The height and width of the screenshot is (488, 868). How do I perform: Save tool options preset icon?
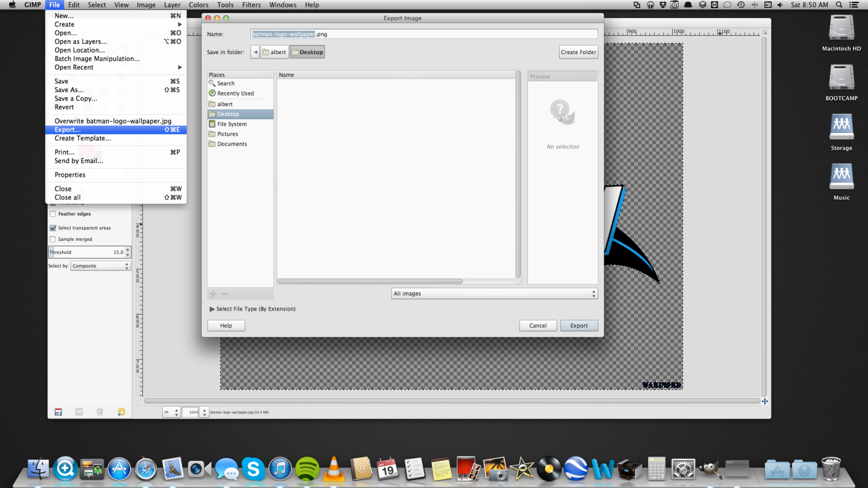[58, 412]
